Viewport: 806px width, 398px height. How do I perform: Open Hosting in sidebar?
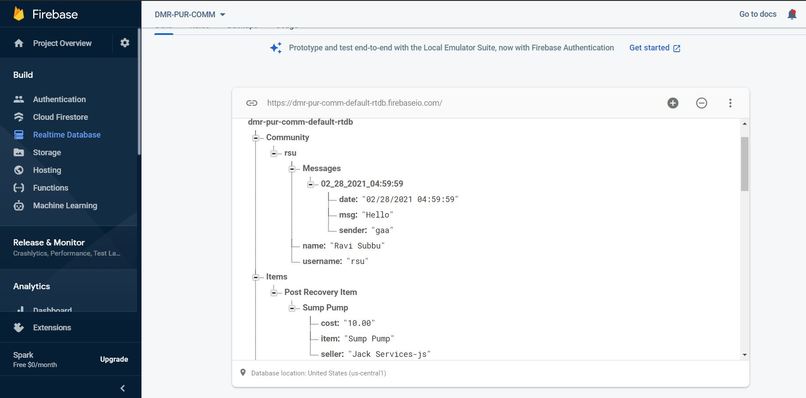click(x=47, y=170)
